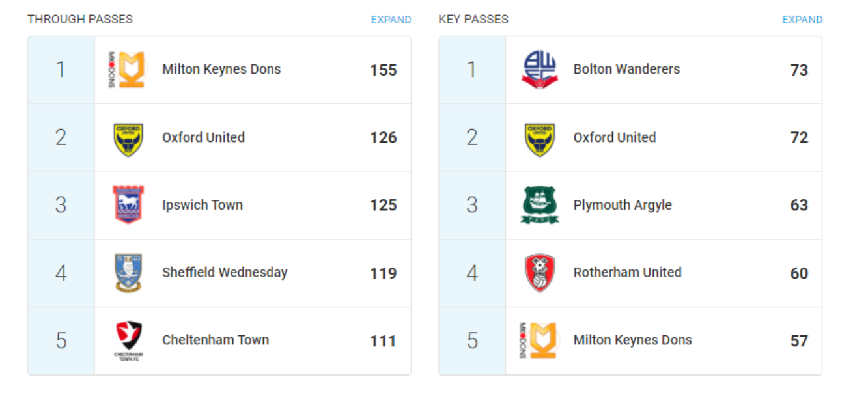
Task: Open the Cheltenham Town club logo
Action: [x=128, y=340]
